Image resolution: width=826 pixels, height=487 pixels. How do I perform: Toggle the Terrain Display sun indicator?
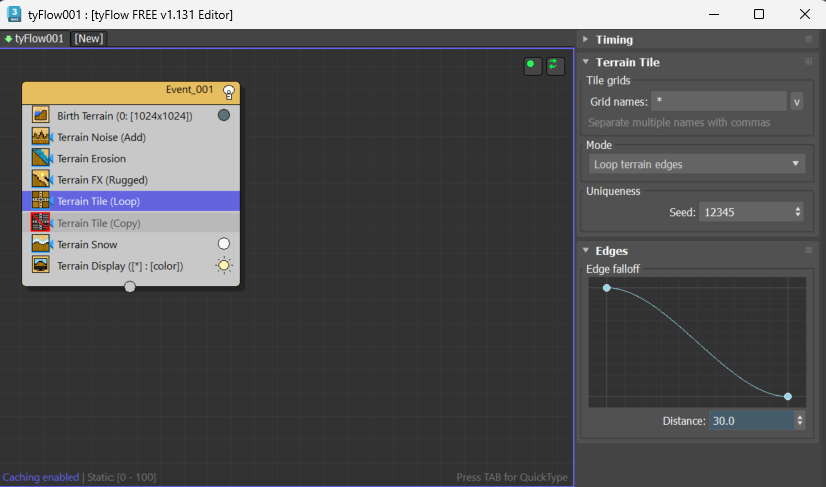224,266
